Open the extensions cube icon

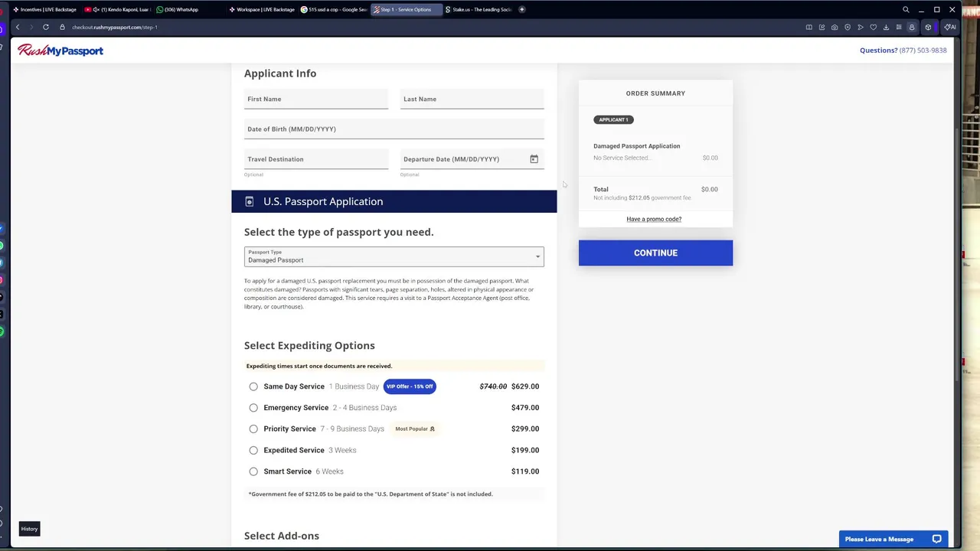tap(928, 28)
